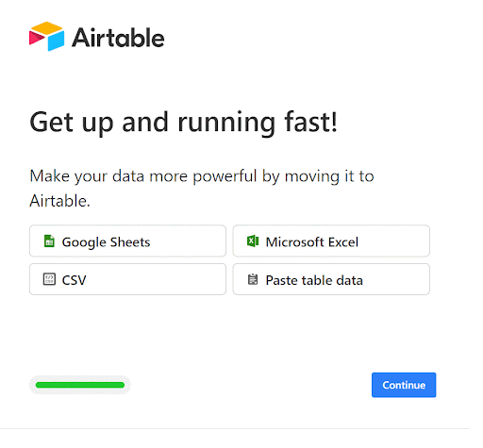Click the 'Microsoft Excel' label text
The height and width of the screenshot is (448, 483).
[312, 242]
